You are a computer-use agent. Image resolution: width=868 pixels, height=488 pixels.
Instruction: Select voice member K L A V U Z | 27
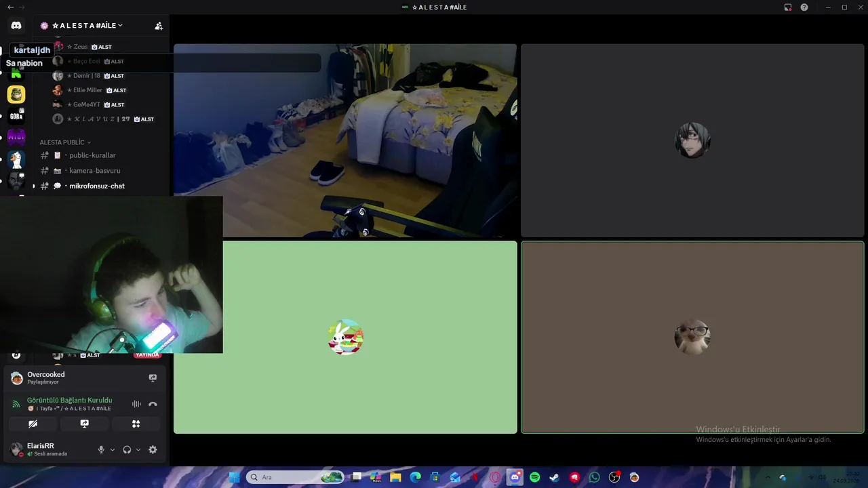pos(103,119)
